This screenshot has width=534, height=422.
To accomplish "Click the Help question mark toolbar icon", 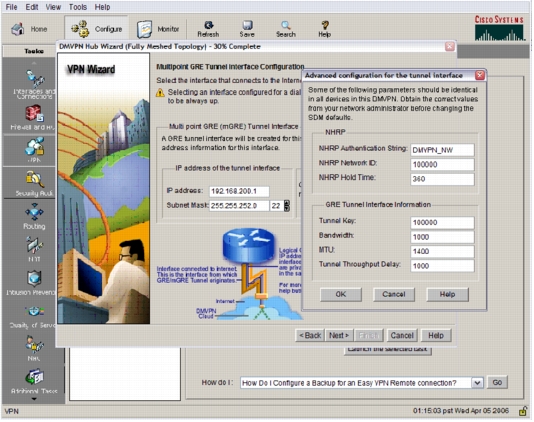I will [x=325, y=29].
